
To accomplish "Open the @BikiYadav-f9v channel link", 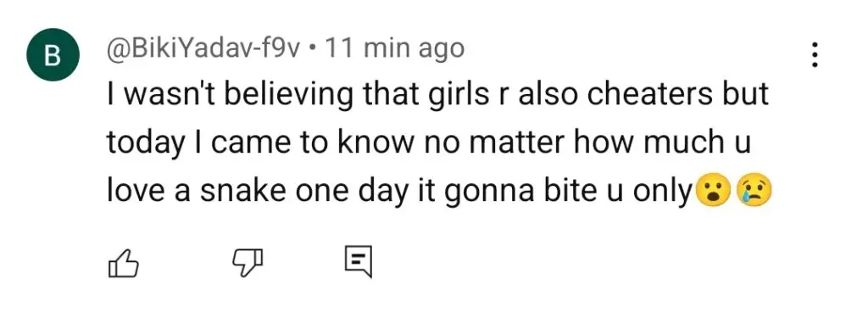I will coord(204,50).
